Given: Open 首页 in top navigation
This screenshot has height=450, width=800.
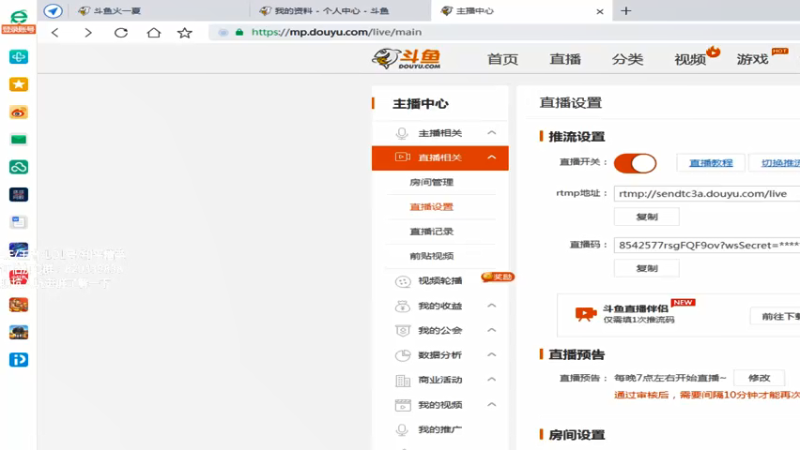Looking at the screenshot, I should [503, 59].
